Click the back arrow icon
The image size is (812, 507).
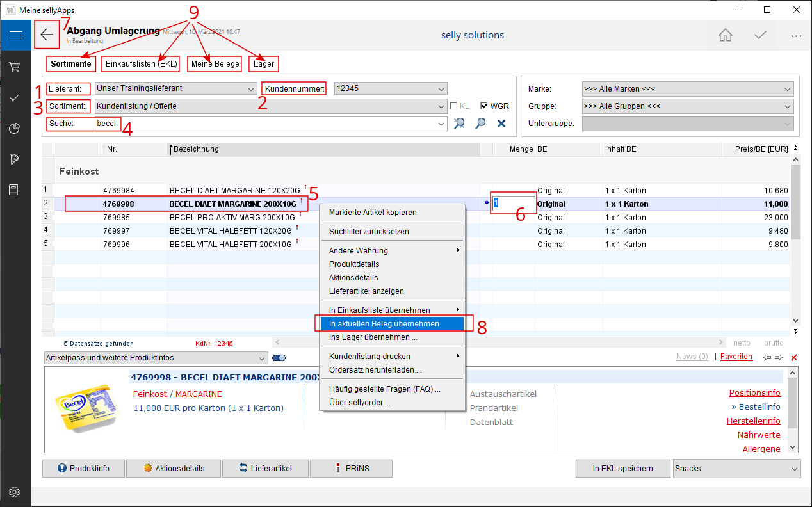[47, 35]
